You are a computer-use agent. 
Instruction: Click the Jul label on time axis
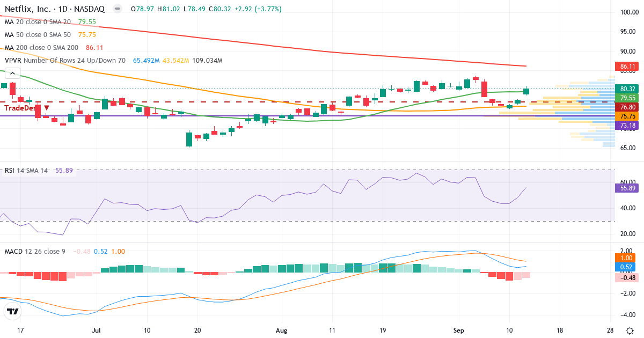[97, 330]
